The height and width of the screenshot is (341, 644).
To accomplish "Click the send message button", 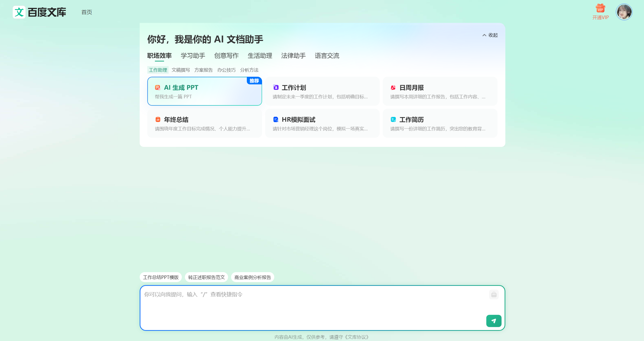I will (x=494, y=321).
